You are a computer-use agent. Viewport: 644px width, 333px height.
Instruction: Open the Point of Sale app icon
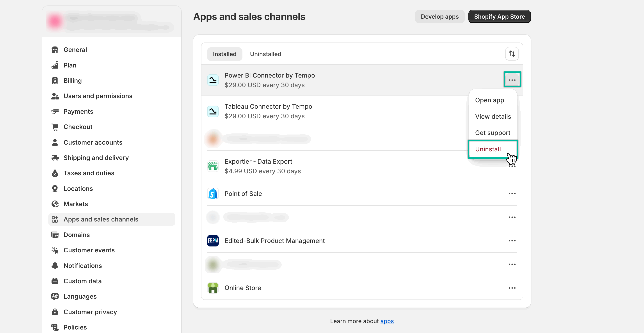213,193
